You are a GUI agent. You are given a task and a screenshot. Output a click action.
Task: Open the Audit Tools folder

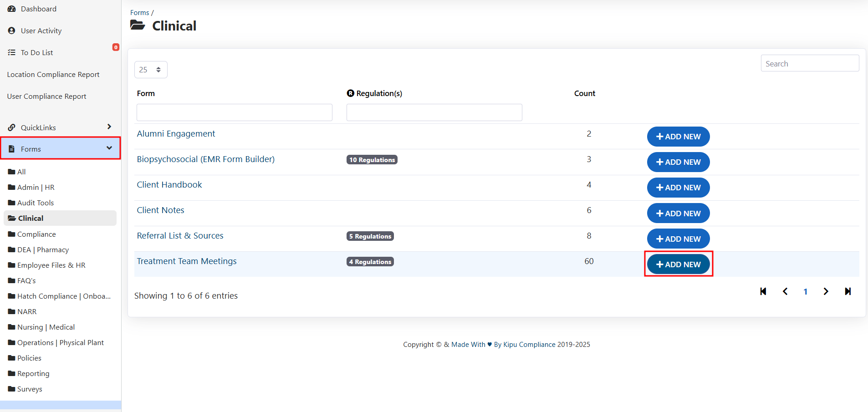tap(36, 203)
